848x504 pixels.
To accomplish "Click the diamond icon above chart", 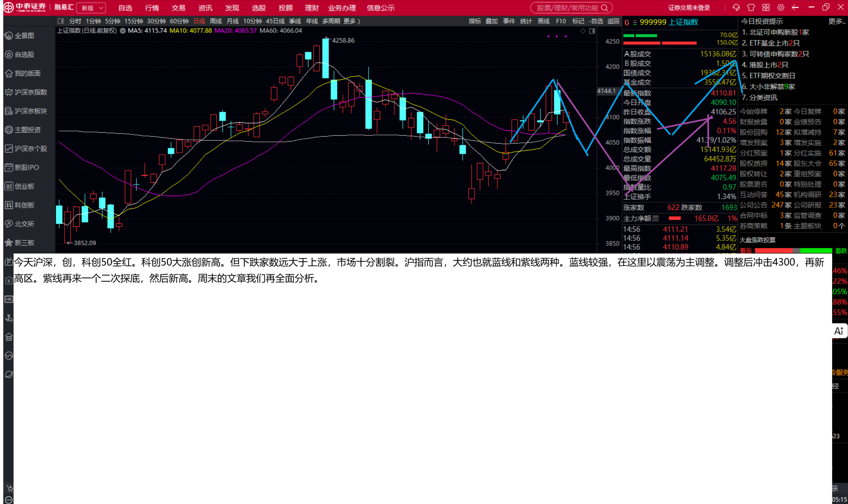I will pos(583,31).
